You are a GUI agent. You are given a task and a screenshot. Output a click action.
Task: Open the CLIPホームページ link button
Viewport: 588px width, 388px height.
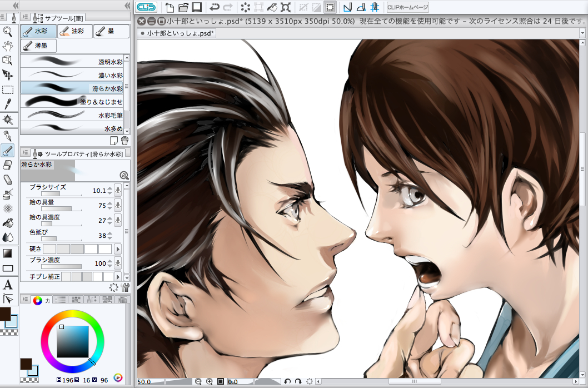pos(407,7)
